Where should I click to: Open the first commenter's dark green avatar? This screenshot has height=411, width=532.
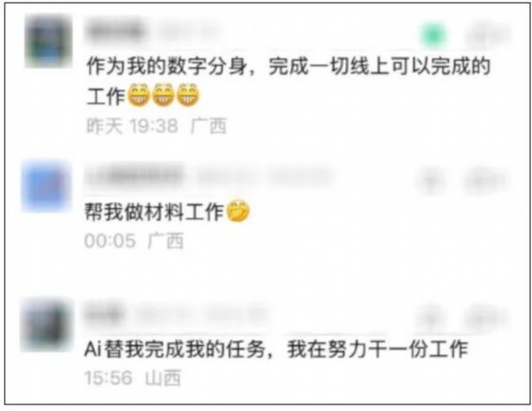[48, 41]
